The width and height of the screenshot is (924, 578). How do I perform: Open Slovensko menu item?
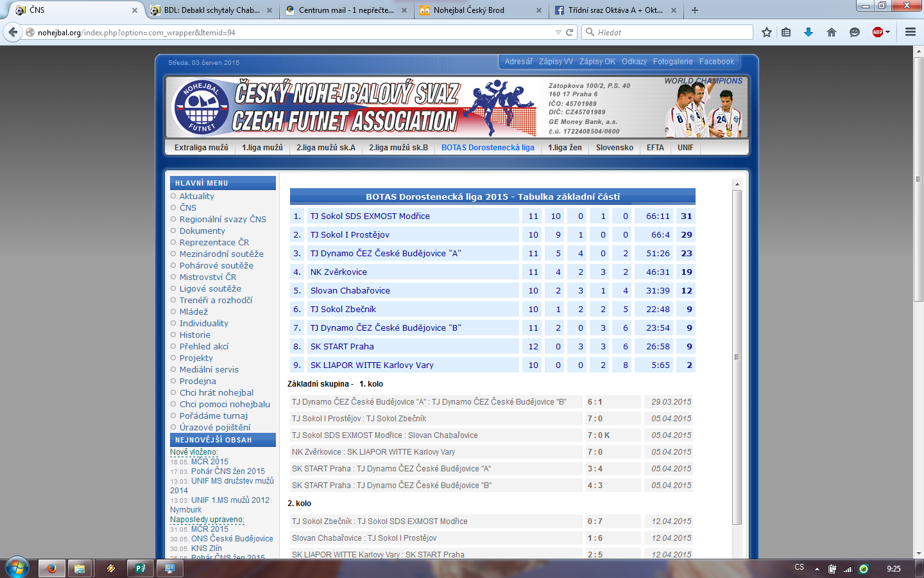[615, 148]
